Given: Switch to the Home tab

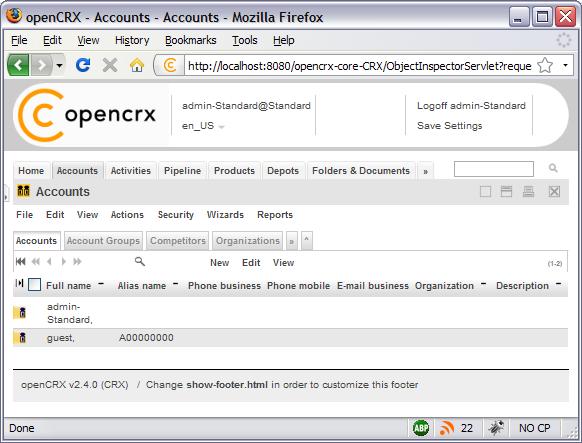Looking at the screenshot, I should click(31, 171).
